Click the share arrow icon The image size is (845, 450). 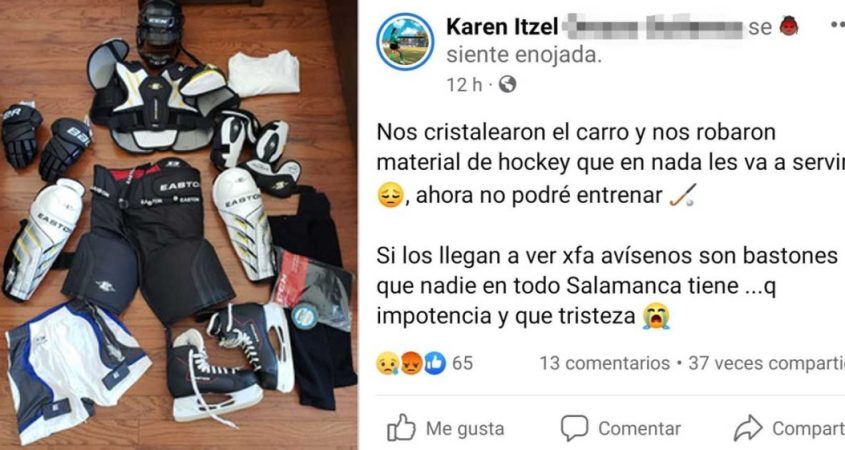coord(748,428)
